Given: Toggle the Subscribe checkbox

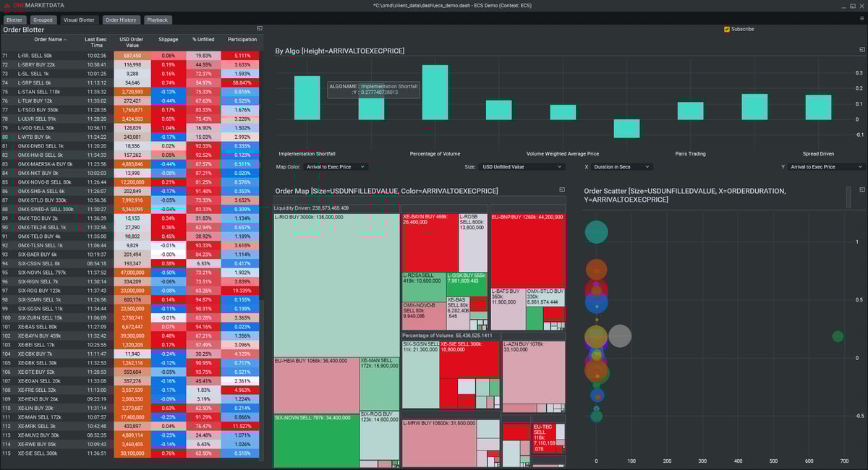Looking at the screenshot, I should pyautogui.click(x=727, y=30).
